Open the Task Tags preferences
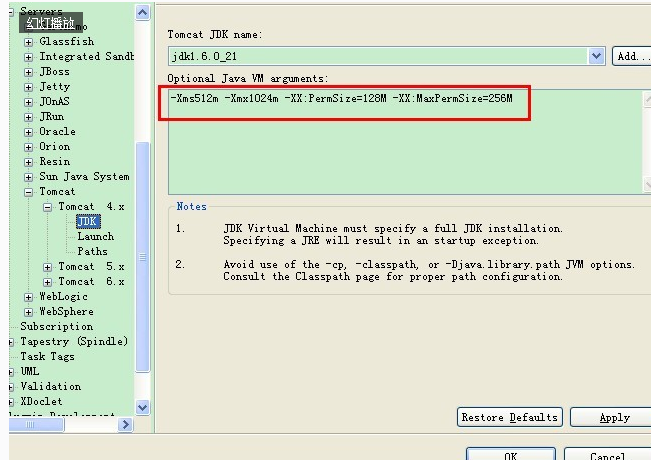 47,356
